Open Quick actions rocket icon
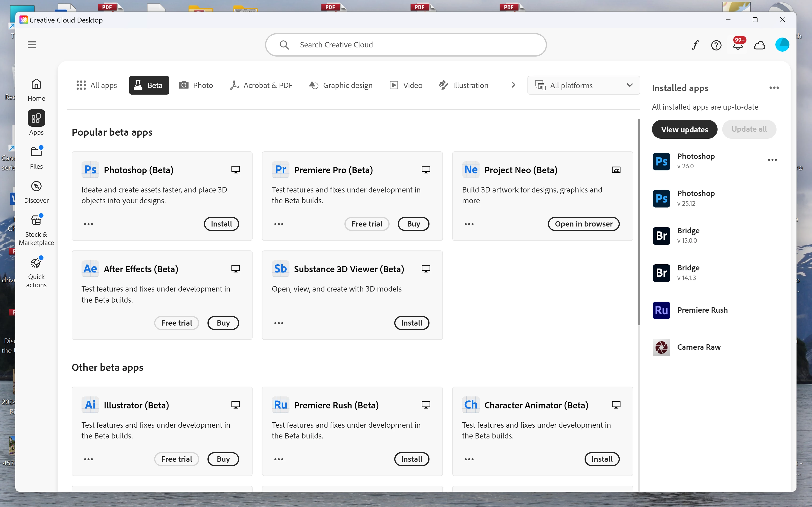The height and width of the screenshot is (507, 812). (36, 272)
